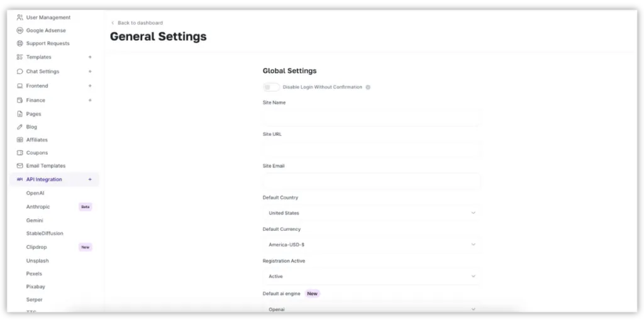This screenshot has height=322, width=644.
Task: Select Clipdrop under API Integration
Action: click(x=36, y=247)
